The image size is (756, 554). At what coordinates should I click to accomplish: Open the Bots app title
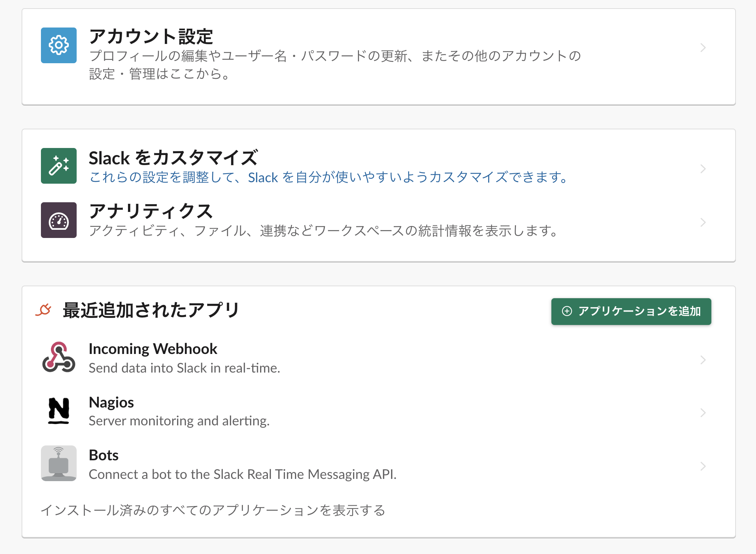[x=104, y=455]
